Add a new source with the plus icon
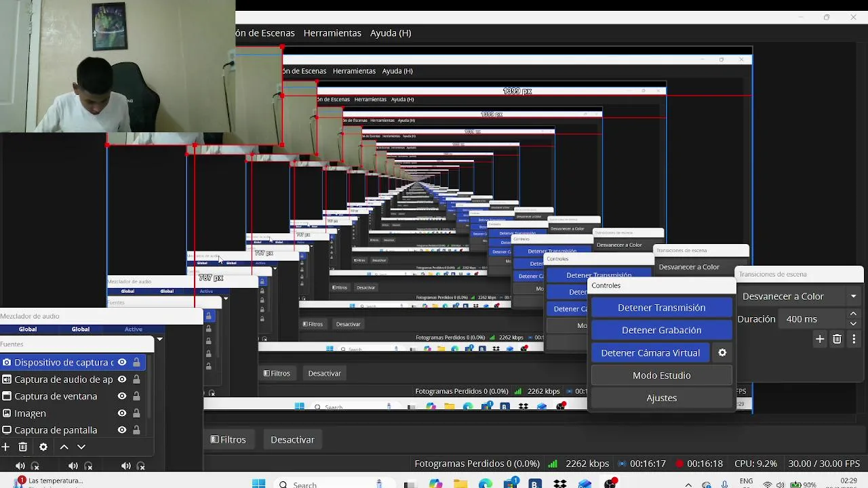Screen dimensions: 868x488 click(x=5, y=447)
